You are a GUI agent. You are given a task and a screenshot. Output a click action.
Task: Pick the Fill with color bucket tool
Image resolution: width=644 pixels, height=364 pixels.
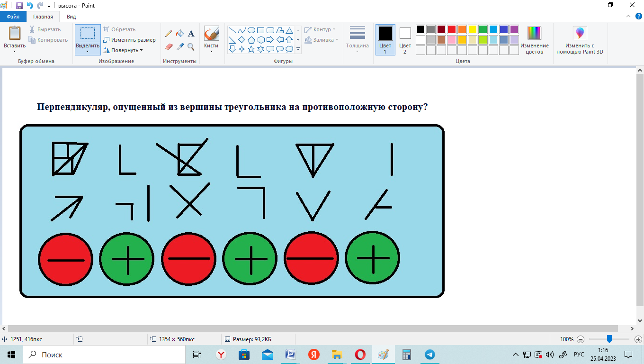(x=180, y=34)
